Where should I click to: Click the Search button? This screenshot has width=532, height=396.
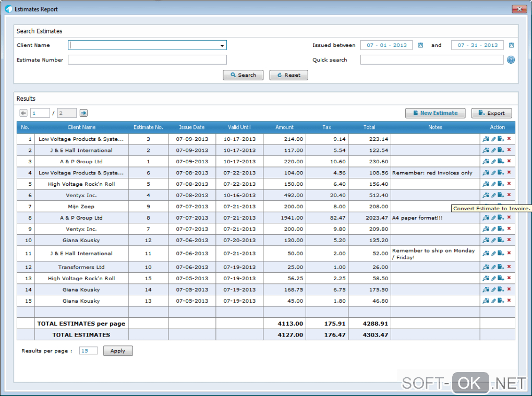click(x=243, y=75)
